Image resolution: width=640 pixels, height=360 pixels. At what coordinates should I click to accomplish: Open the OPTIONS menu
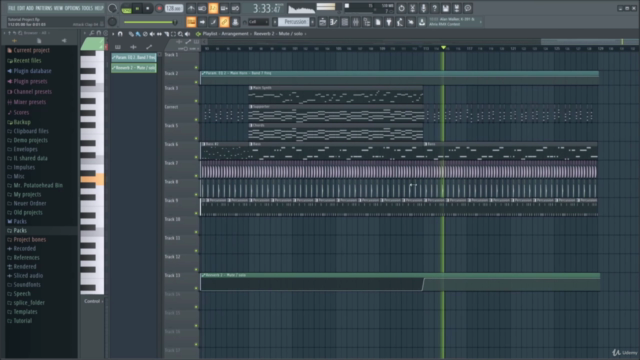pos(73,8)
